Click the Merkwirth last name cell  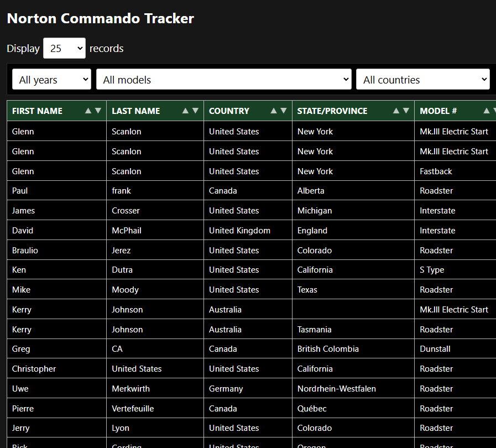[155, 388]
